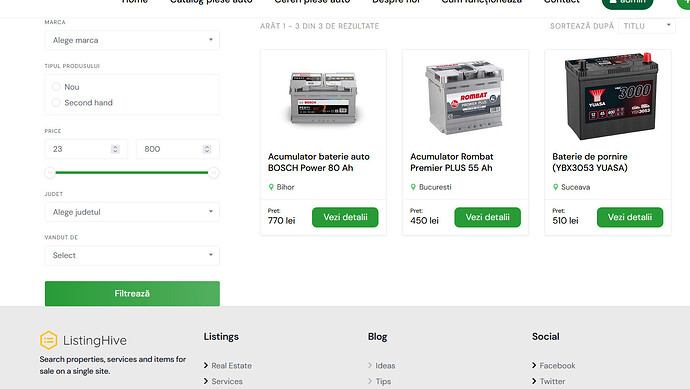Image resolution: width=690 pixels, height=389 pixels.
Task: Click Vezi detalii for BOSCH battery
Action: pyautogui.click(x=345, y=217)
